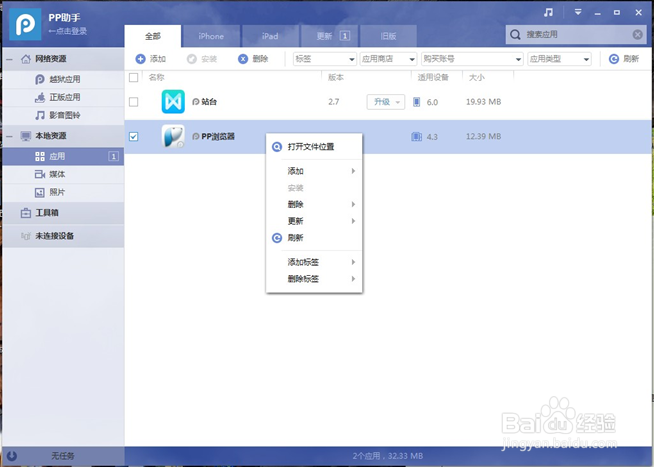Click the PP浏览器 app icon
Screen dimensions: 654x467
[x=173, y=136]
